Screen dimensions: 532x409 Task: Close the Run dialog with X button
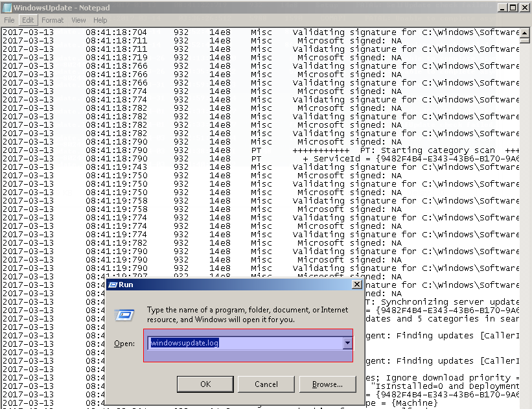pyautogui.click(x=357, y=285)
